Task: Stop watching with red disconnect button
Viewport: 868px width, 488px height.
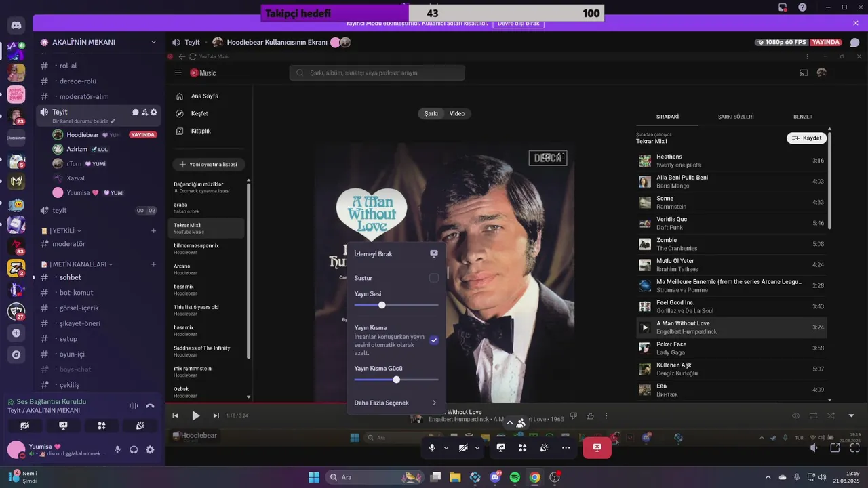Action: pos(597,447)
